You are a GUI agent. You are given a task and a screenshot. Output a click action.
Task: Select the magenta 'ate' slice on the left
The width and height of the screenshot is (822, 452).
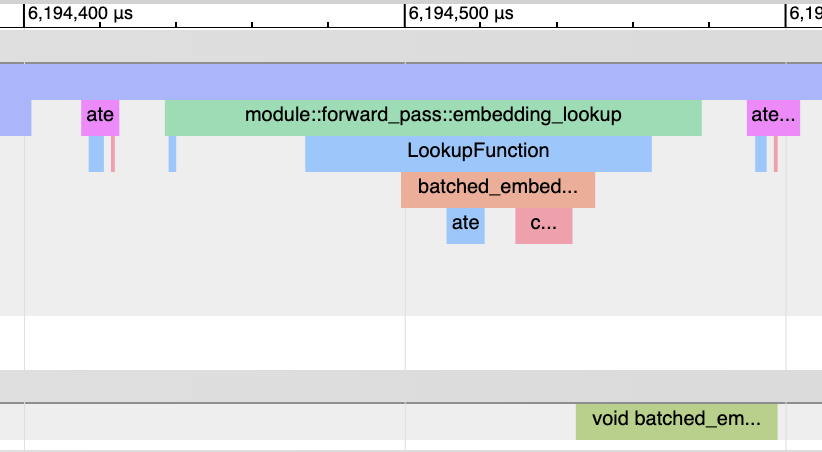pyautogui.click(x=100, y=116)
